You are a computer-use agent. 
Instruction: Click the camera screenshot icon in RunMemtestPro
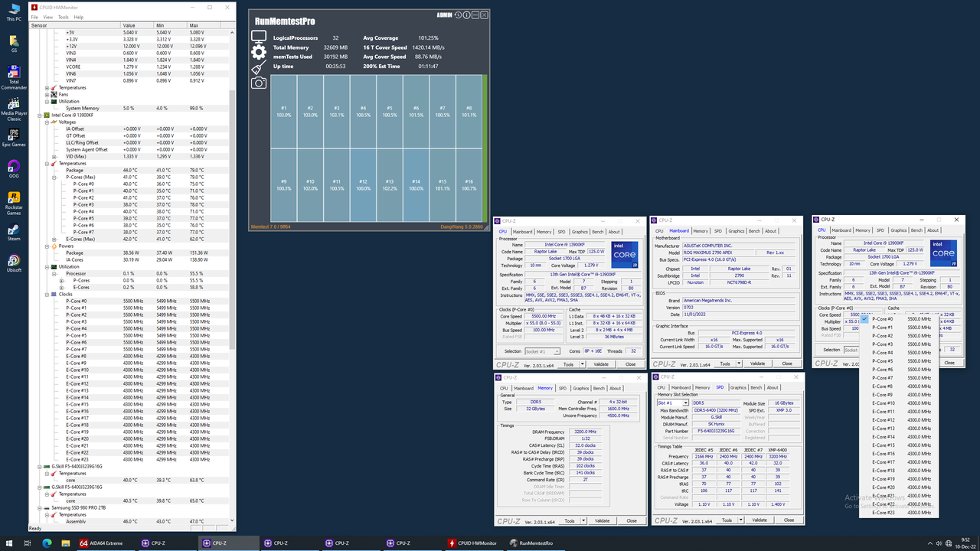(x=260, y=83)
